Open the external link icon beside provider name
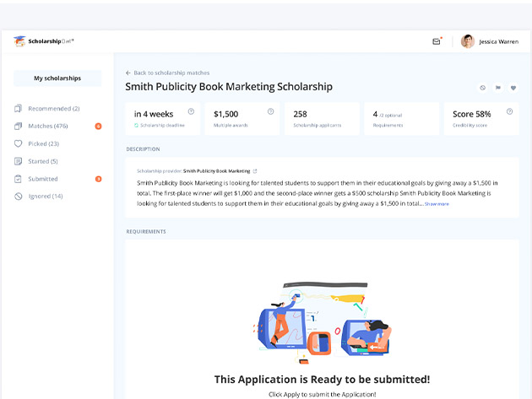 255,171
